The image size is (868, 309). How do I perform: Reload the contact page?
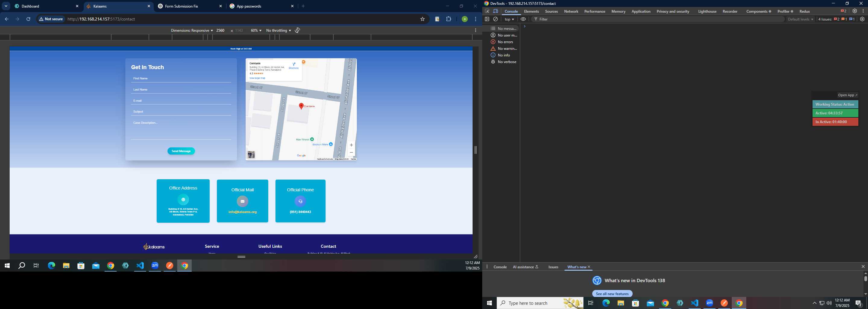[29, 19]
